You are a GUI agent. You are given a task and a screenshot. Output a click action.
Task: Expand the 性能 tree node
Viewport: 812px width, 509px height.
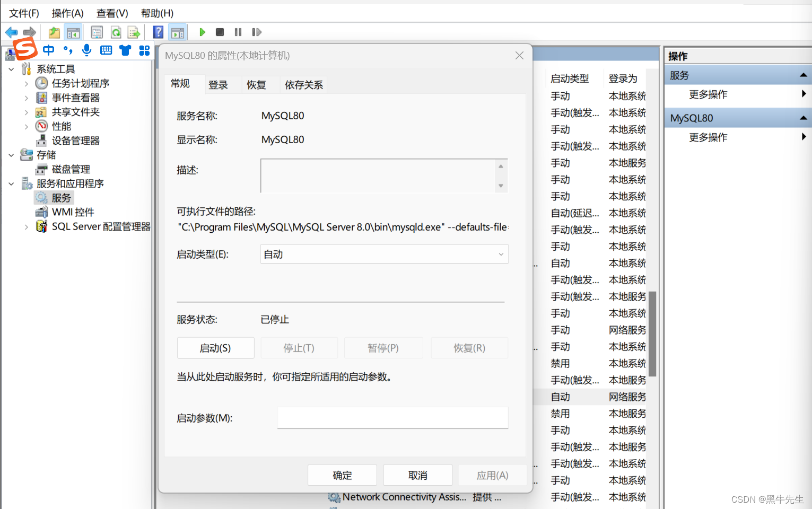[27, 126]
